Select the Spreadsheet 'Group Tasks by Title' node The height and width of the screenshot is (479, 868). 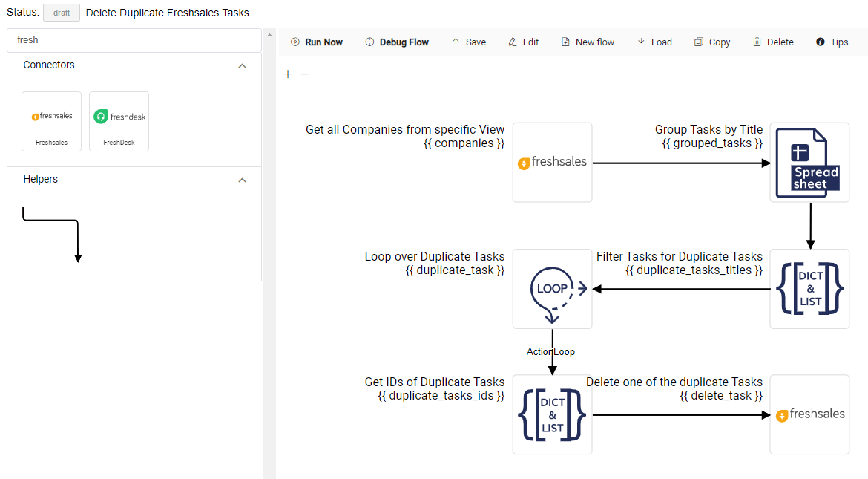[809, 163]
